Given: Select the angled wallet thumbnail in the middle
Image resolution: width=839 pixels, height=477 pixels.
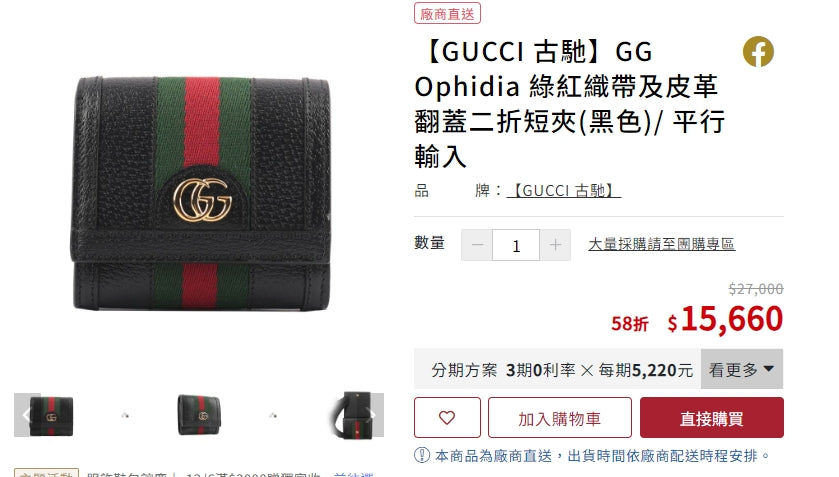Looking at the screenshot, I should [x=199, y=415].
